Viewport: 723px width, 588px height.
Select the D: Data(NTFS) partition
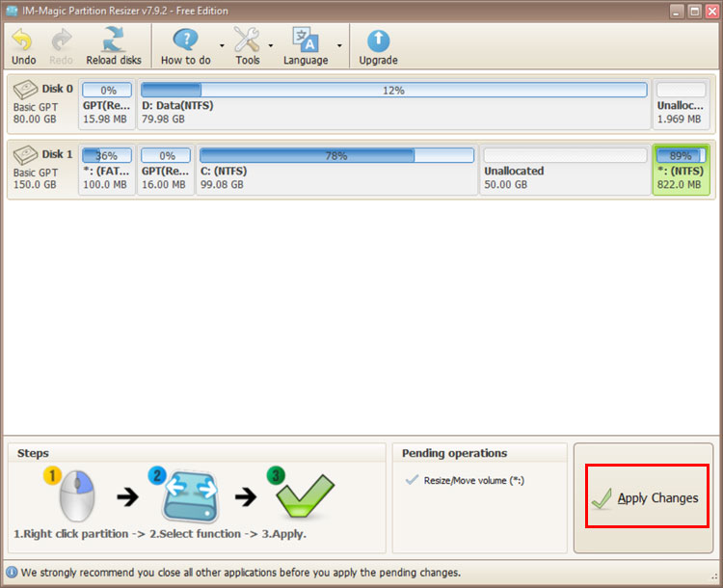[x=393, y=104]
